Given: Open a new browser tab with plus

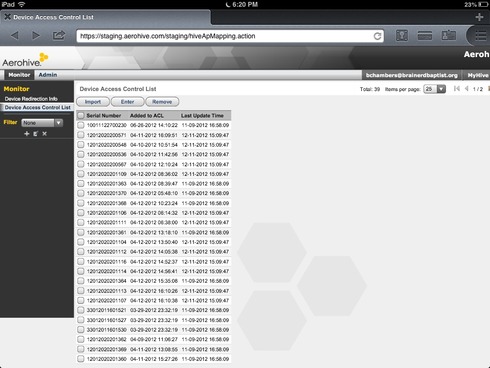Looking at the screenshot, I should pos(479,17).
